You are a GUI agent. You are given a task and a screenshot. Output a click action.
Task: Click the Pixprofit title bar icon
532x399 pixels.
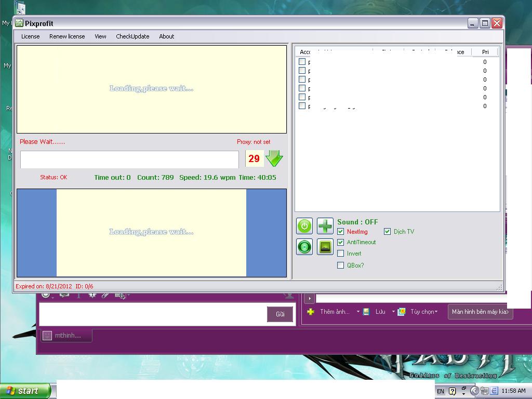(19, 23)
